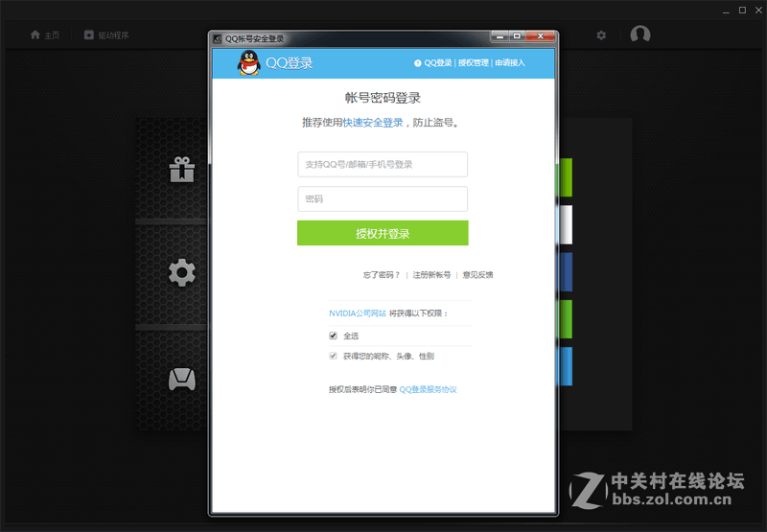Viewport: 767px width, 532px height.
Task: Toggle the 全选 checkbox
Action: tap(333, 335)
